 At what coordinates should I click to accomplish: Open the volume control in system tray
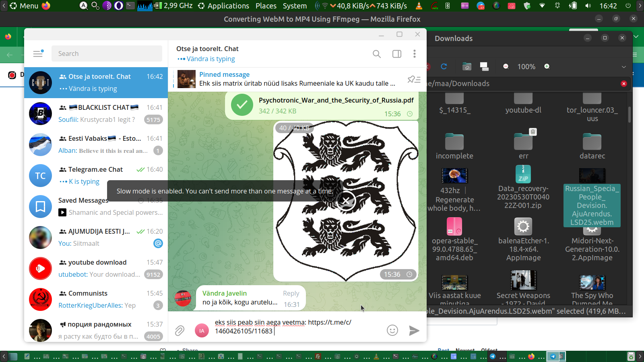(x=588, y=6)
